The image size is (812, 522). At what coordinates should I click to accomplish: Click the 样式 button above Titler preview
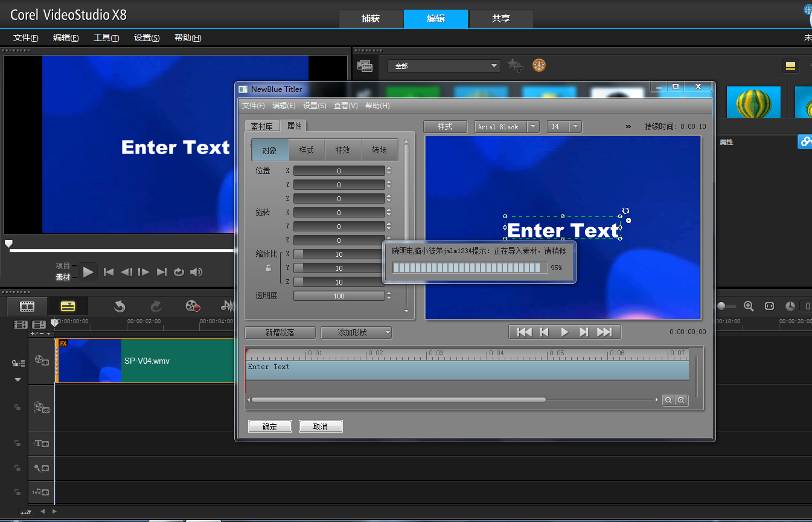pyautogui.click(x=445, y=127)
